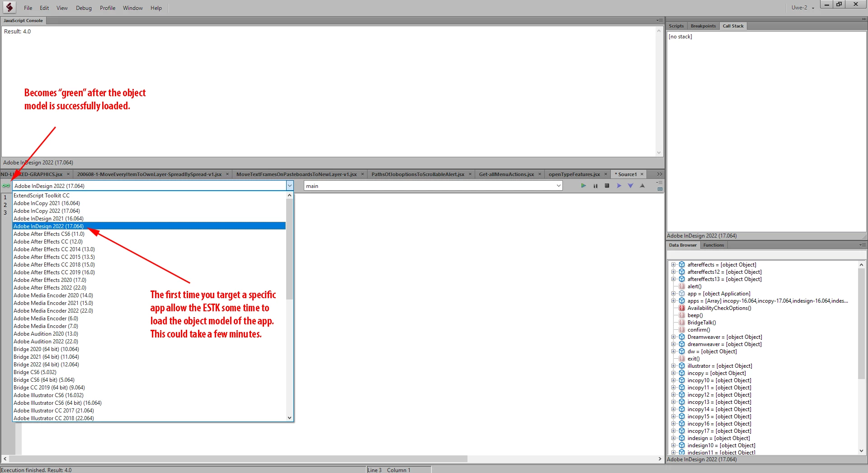868x473 pixels.
Task: Expand the apps Array tree node
Action: (673, 301)
